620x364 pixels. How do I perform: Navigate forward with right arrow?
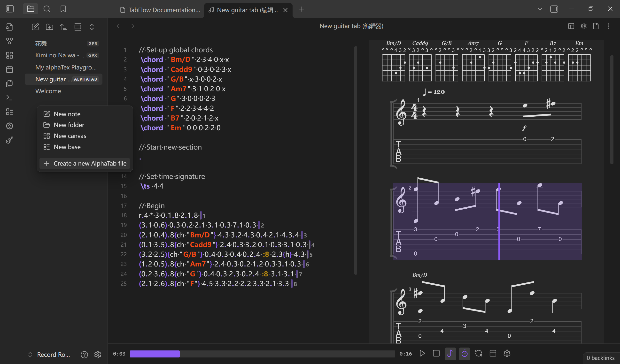click(x=132, y=26)
